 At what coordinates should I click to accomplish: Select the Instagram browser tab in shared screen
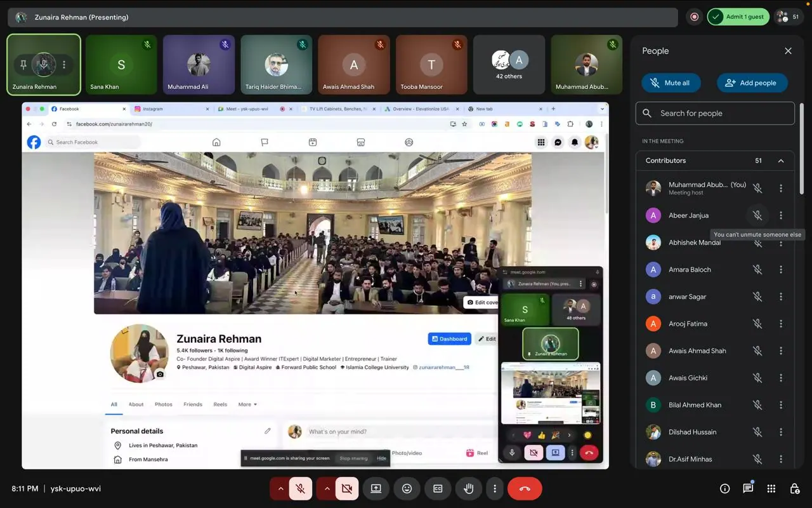tap(171, 109)
